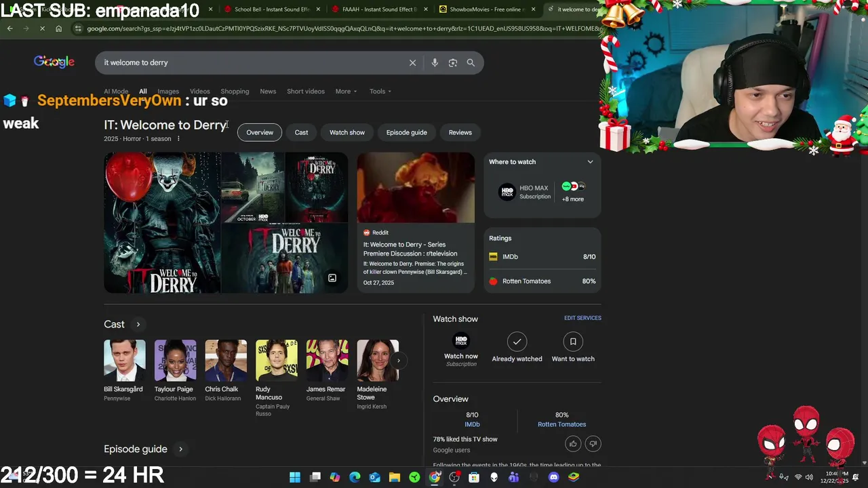Select the Cast chip

(x=301, y=132)
